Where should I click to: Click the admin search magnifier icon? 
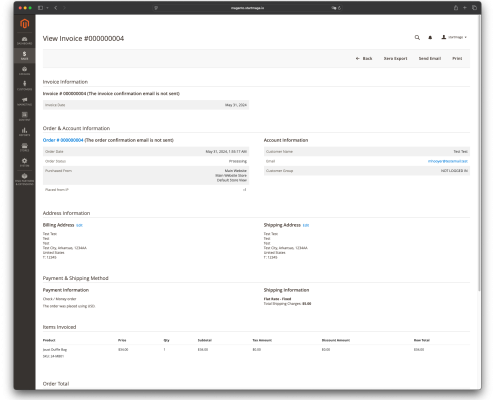tap(417, 37)
